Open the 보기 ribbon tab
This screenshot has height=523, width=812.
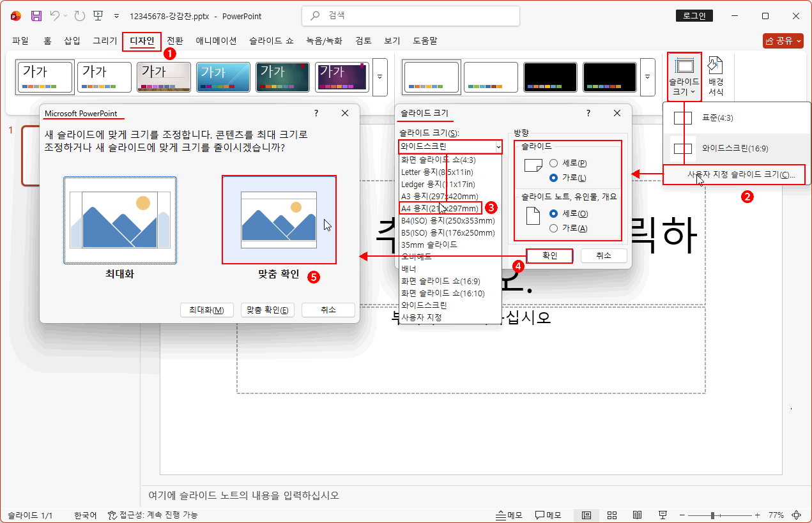(x=391, y=40)
